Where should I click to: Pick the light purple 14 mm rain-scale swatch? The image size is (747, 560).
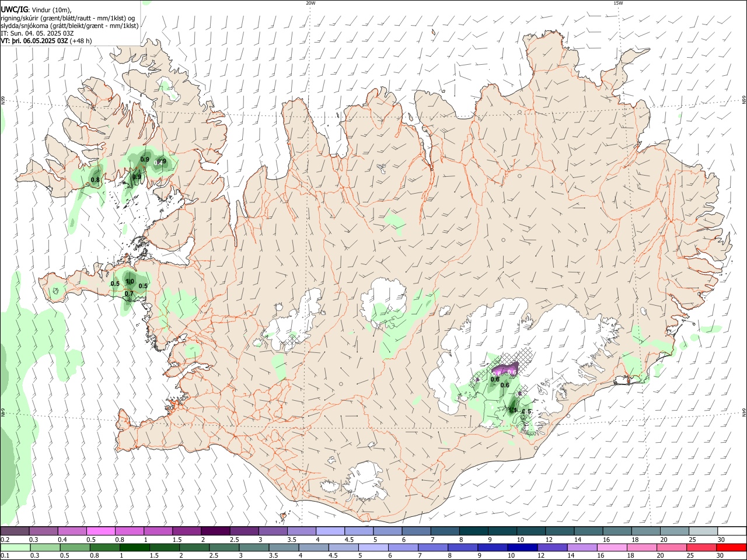[582, 547]
